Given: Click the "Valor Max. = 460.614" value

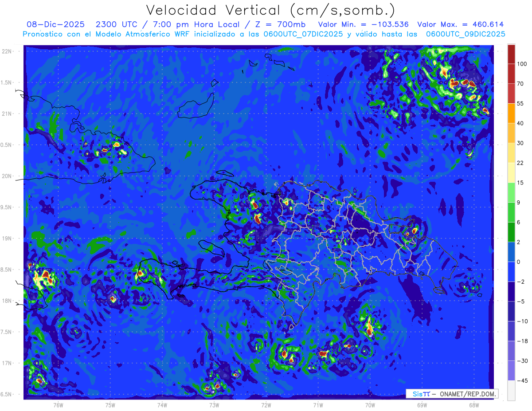Looking at the screenshot, I should click(461, 24).
